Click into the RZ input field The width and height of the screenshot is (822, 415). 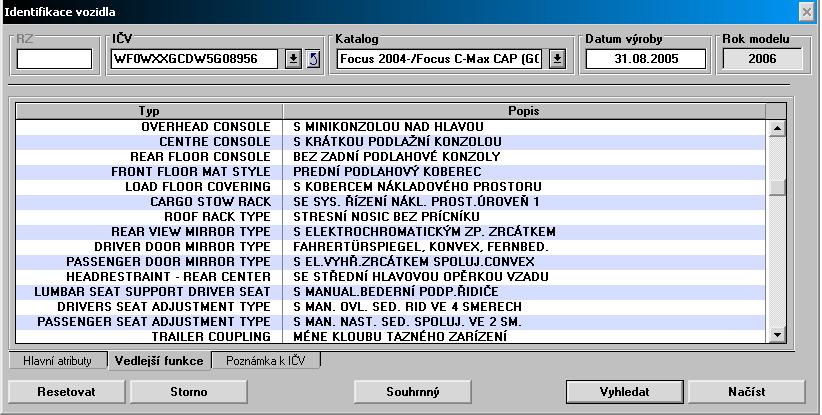click(54, 59)
